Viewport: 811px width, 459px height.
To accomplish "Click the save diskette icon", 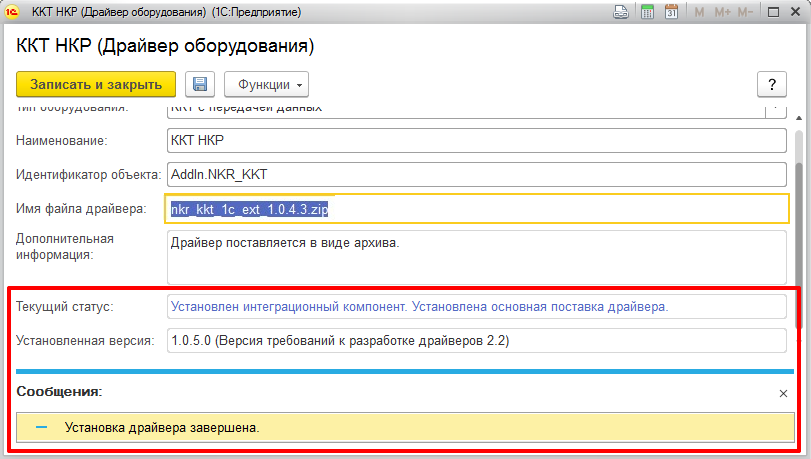I will coord(200,85).
